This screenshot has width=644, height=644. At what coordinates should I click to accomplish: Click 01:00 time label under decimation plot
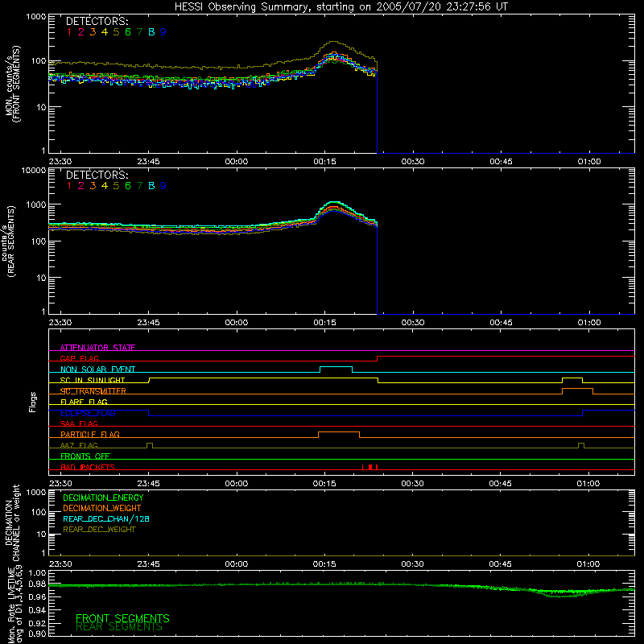click(x=588, y=564)
